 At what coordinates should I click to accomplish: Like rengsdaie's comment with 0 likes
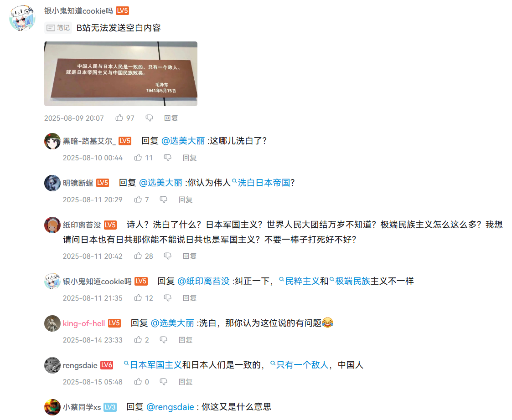(138, 381)
